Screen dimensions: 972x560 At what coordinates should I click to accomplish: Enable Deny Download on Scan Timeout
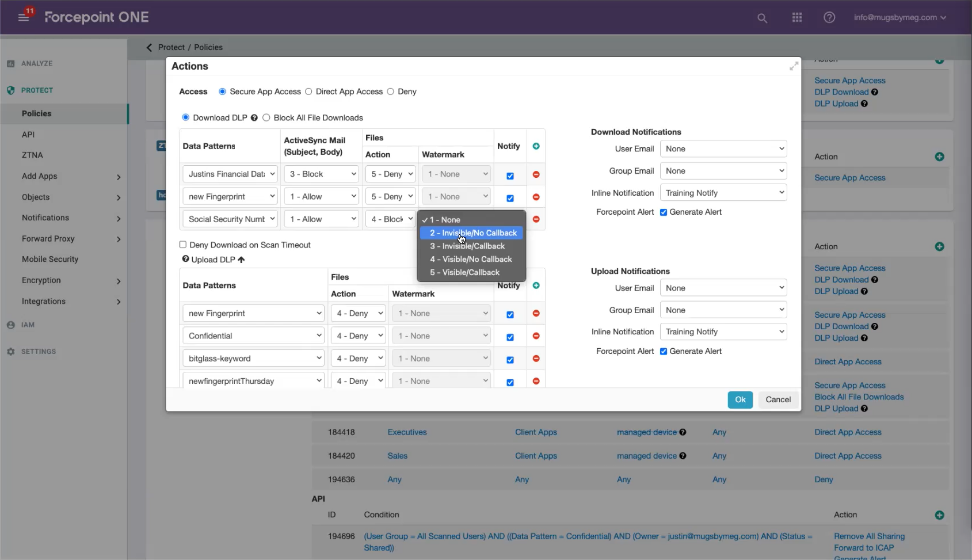(183, 245)
